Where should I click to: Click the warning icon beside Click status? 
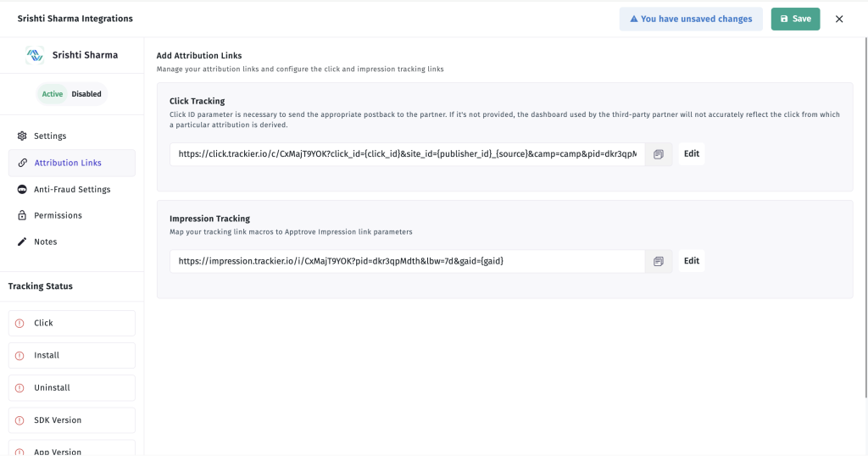pos(20,323)
